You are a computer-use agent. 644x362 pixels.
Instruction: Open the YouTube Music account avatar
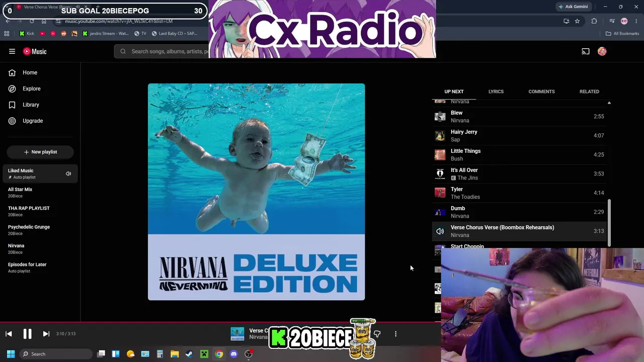[x=602, y=51]
